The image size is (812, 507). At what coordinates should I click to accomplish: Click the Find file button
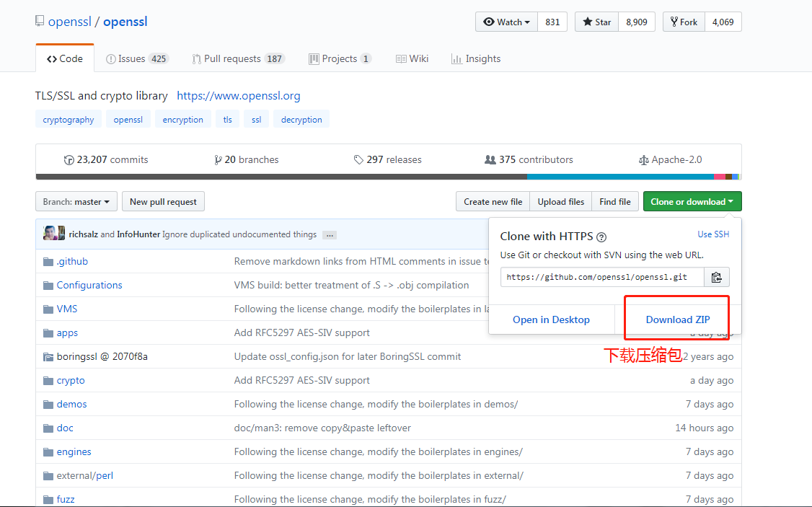(615, 201)
